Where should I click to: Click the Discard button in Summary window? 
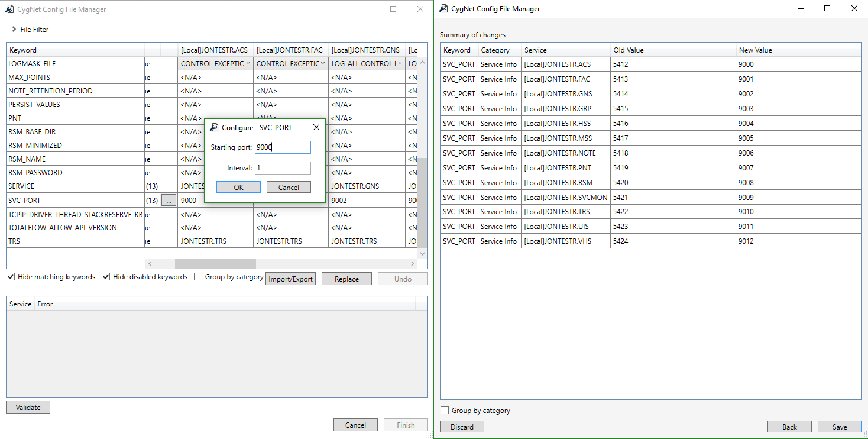[x=462, y=427]
